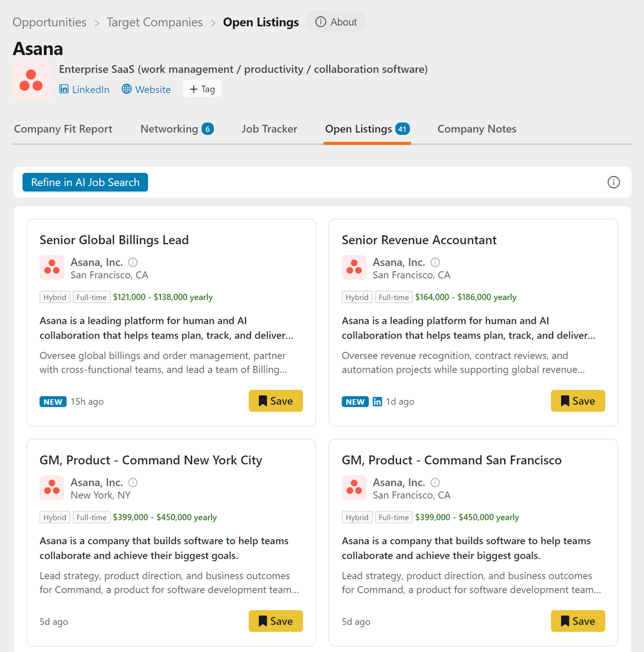The image size is (644, 652).
Task: Click info icon in Senior Revenue Accountant card
Action: tap(435, 262)
